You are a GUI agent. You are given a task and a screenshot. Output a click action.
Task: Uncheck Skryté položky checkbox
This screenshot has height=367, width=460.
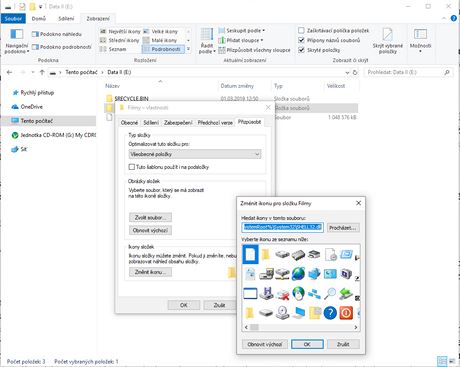coord(301,50)
